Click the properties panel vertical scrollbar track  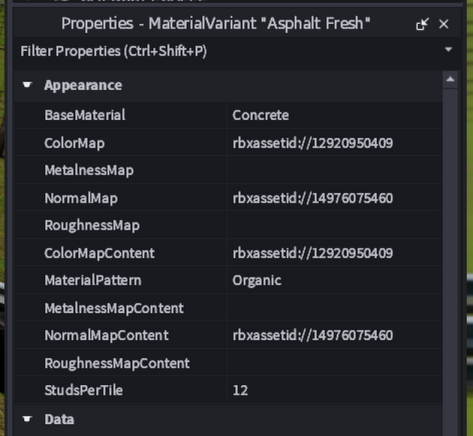450,262
